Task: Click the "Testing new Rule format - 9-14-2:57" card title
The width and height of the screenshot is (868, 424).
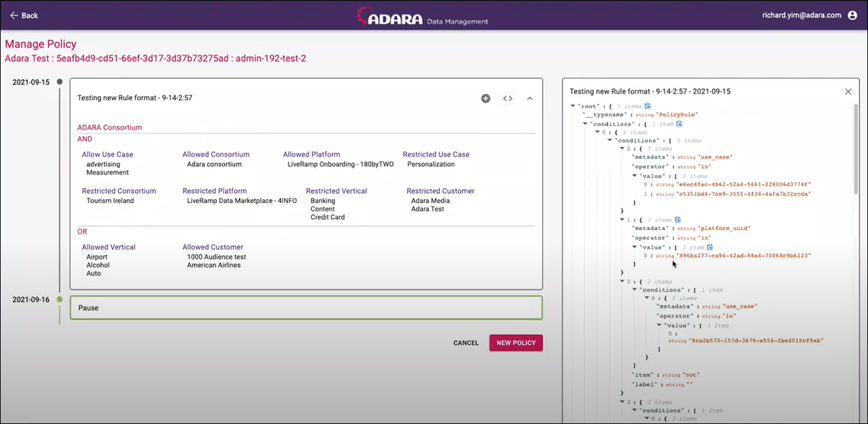Action: click(x=135, y=98)
